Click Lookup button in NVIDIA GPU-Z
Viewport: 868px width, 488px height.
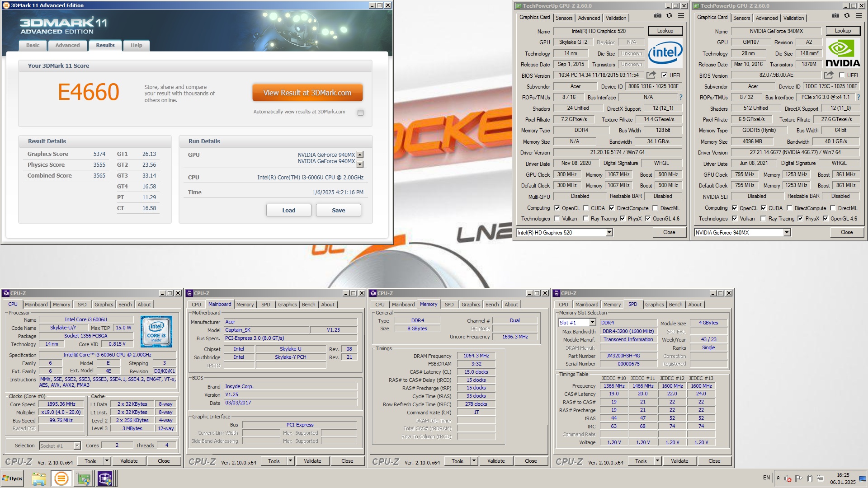843,31
